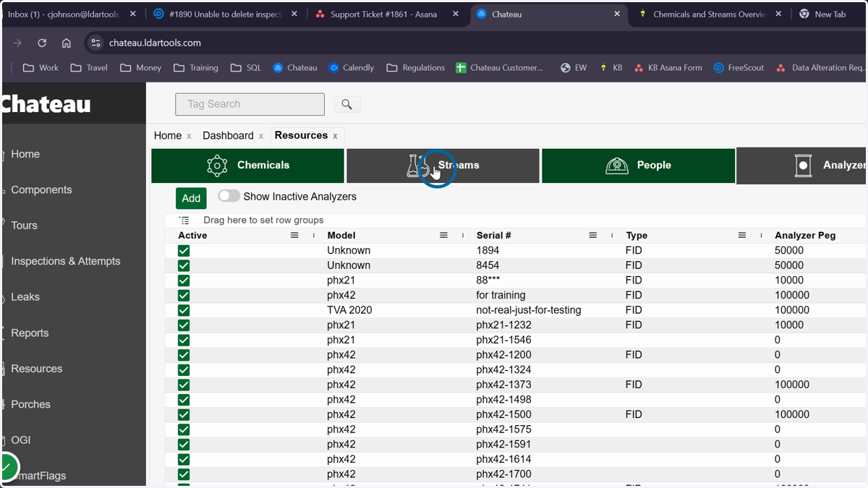Open the Analyzers resource tile
Viewport: 868px width, 488px height.
(x=802, y=166)
